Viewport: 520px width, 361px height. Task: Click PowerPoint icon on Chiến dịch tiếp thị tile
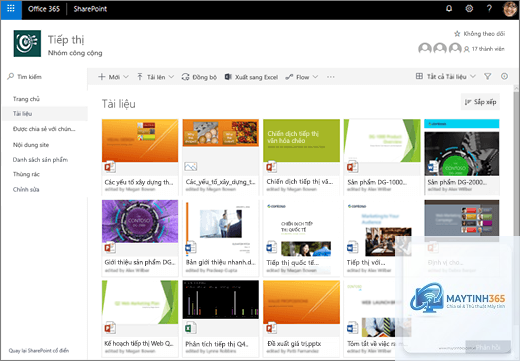coord(271,167)
